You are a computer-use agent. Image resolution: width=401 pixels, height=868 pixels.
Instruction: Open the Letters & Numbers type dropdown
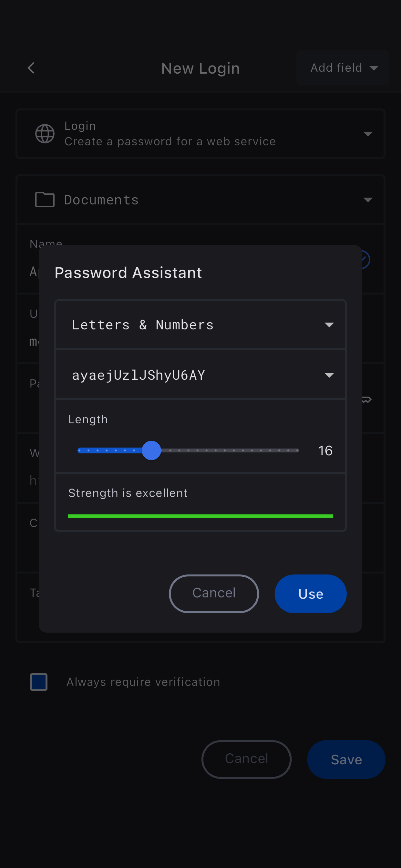(200, 325)
